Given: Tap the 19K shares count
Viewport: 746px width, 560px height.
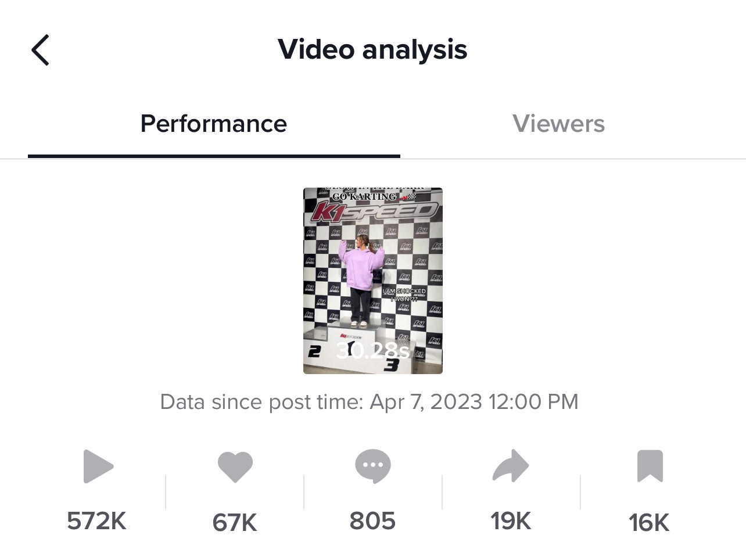Looking at the screenshot, I should coord(511,521).
